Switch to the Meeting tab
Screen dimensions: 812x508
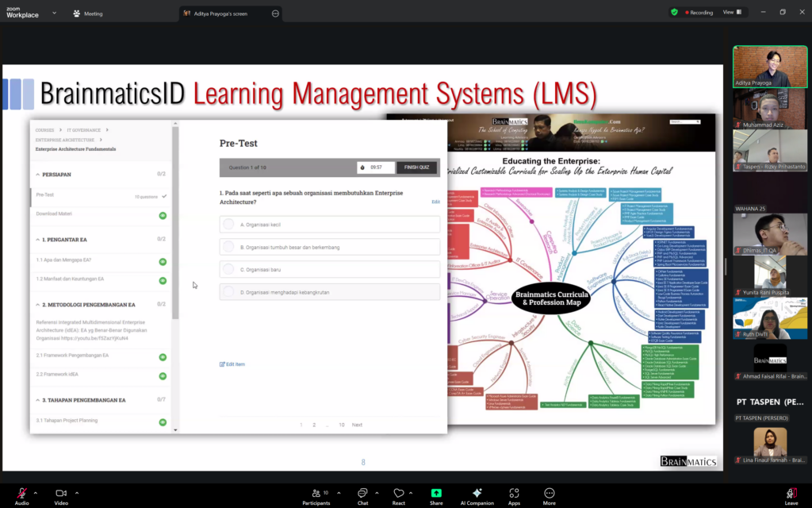(87, 13)
